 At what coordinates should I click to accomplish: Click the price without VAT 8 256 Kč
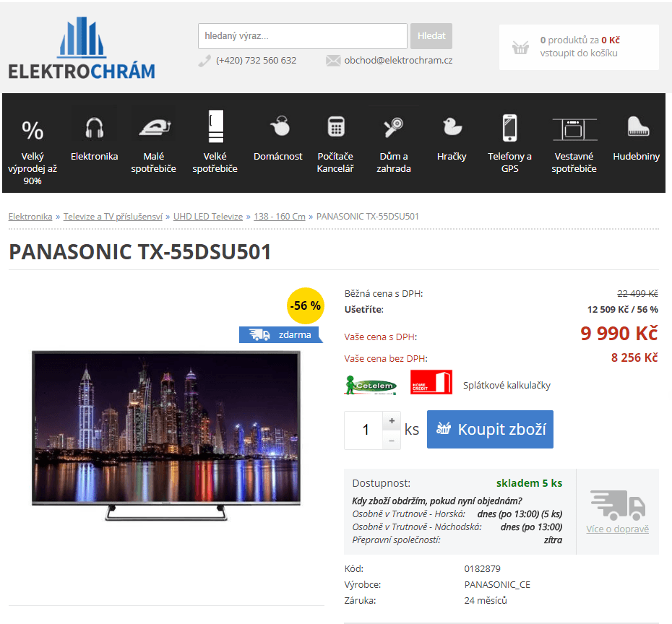tap(634, 357)
